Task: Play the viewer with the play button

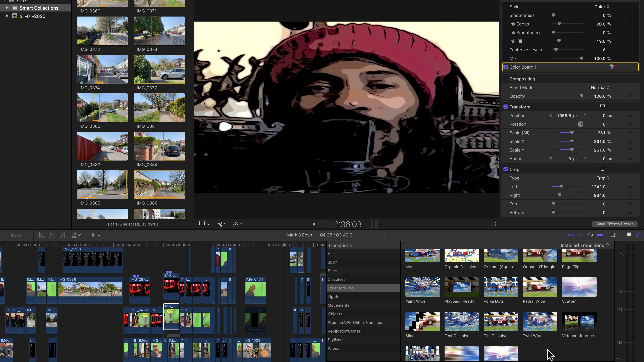Action: (314, 224)
